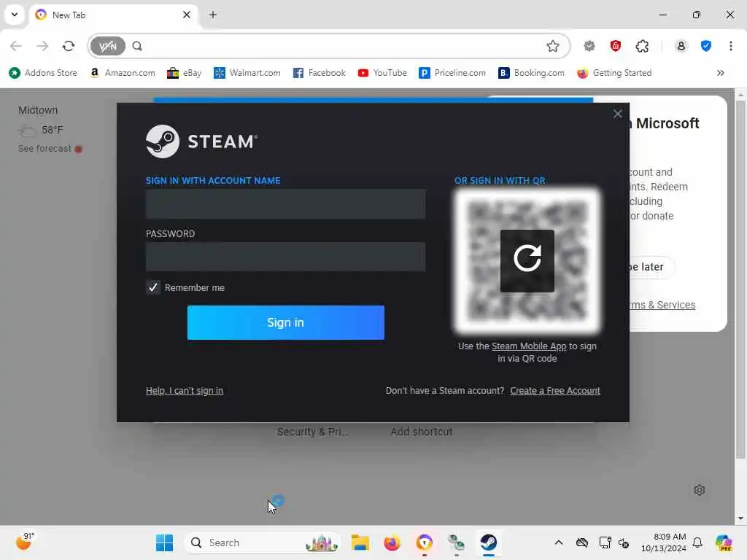This screenshot has width=747, height=560.
Task: Open the Windows Start menu
Action: click(164, 542)
